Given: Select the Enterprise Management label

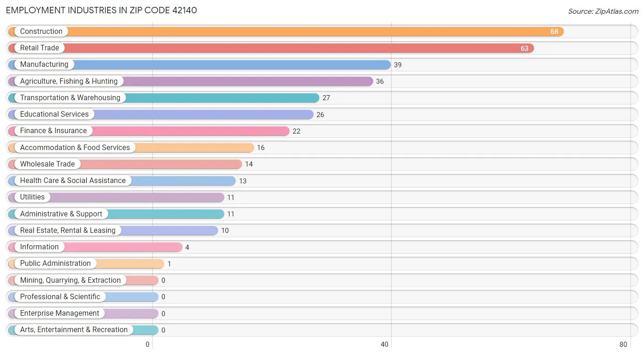Looking at the screenshot, I should pyautogui.click(x=60, y=313).
